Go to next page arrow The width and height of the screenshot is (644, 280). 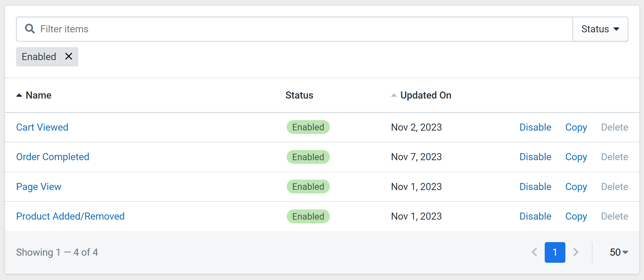pyautogui.click(x=576, y=252)
